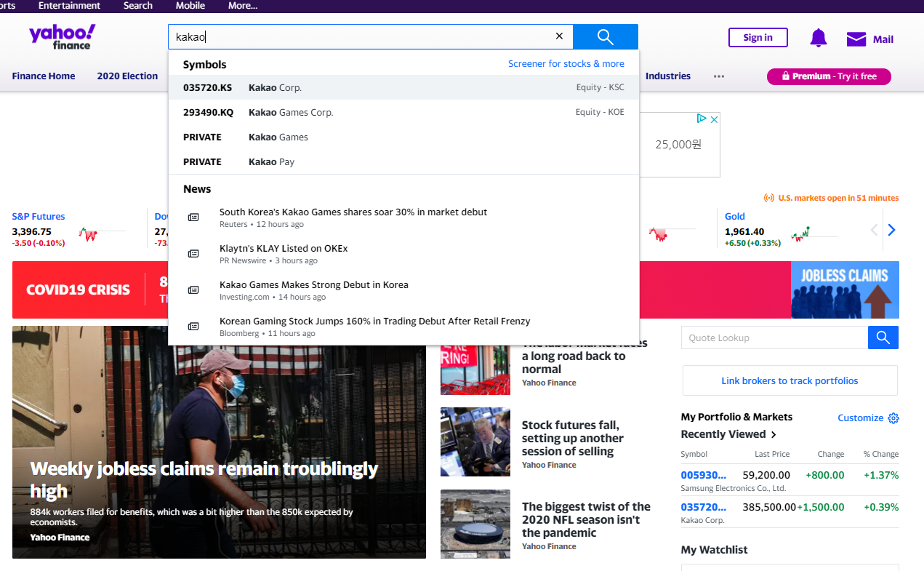Image resolution: width=924 pixels, height=571 pixels.
Task: Click the Sign in button
Action: pos(758,38)
